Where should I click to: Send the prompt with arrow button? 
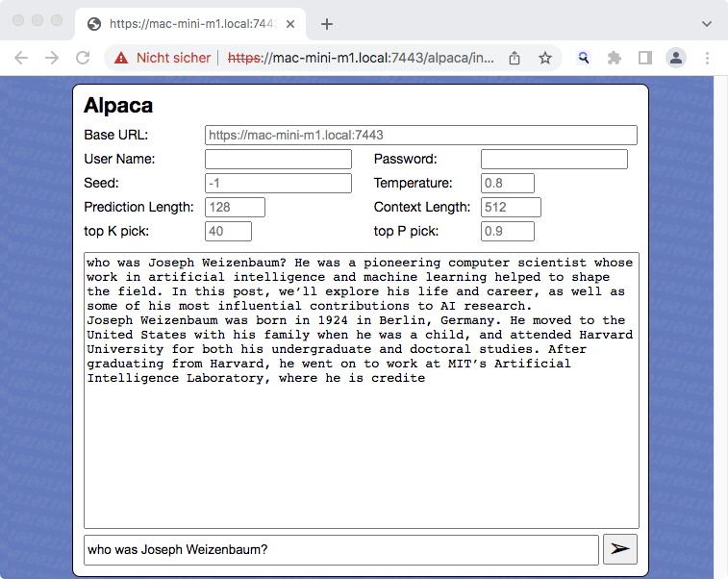point(620,549)
